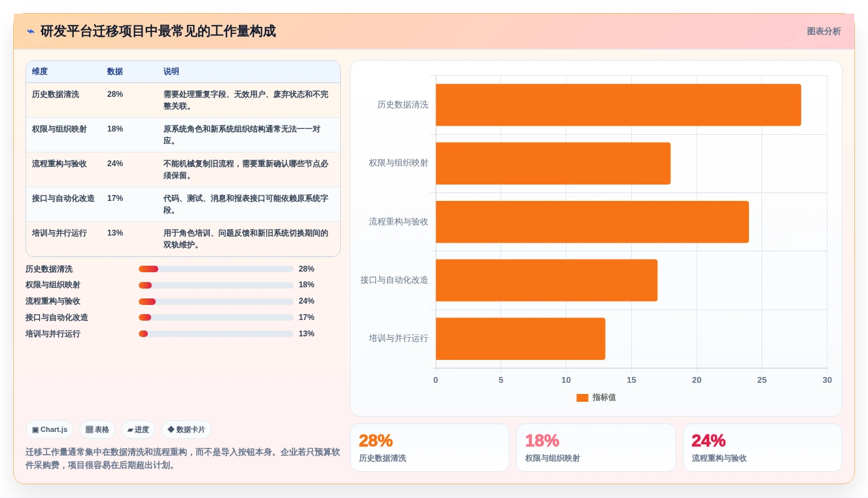Click the 流程重构与验收 chart bar
This screenshot has width=868, height=498.
pyautogui.click(x=592, y=222)
